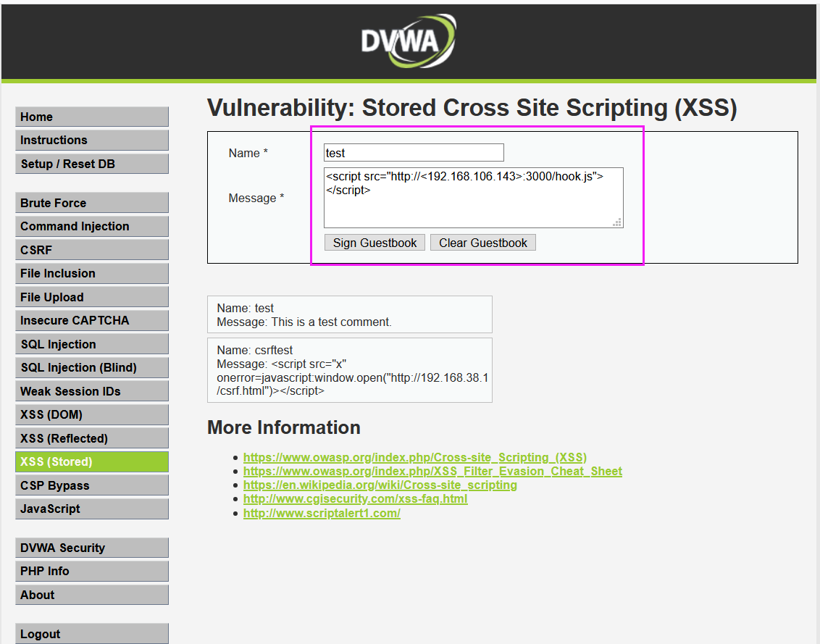This screenshot has height=644, width=820.
Task: Submit with Sign Guestbook button
Action: 375,243
